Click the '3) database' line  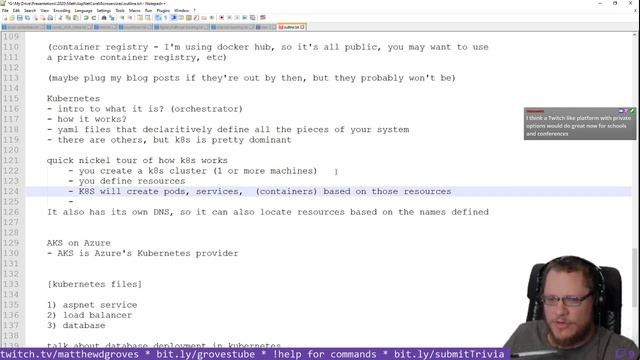(x=76, y=325)
